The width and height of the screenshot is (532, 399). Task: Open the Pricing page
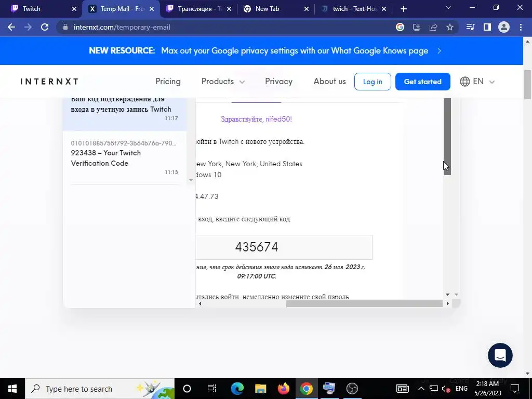coord(168,82)
